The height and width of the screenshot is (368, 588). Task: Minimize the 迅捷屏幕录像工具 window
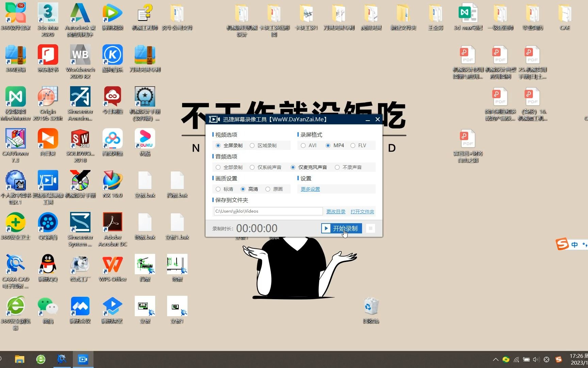tap(367, 119)
